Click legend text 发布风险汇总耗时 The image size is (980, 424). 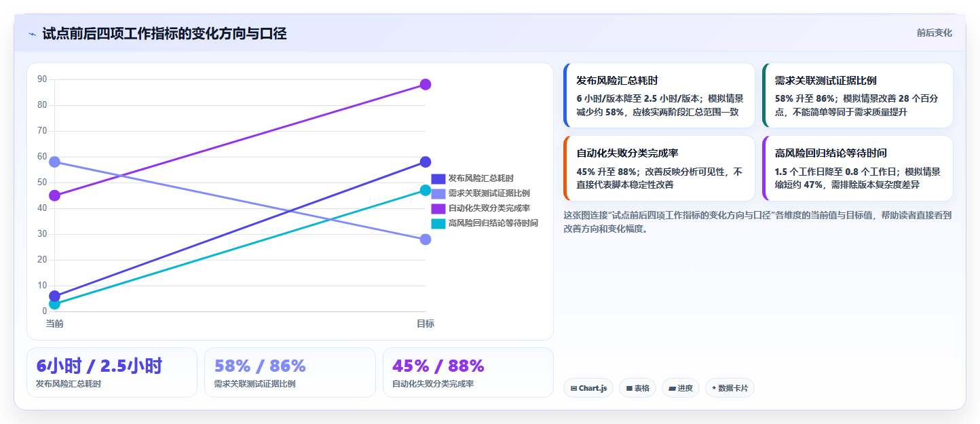[480, 178]
